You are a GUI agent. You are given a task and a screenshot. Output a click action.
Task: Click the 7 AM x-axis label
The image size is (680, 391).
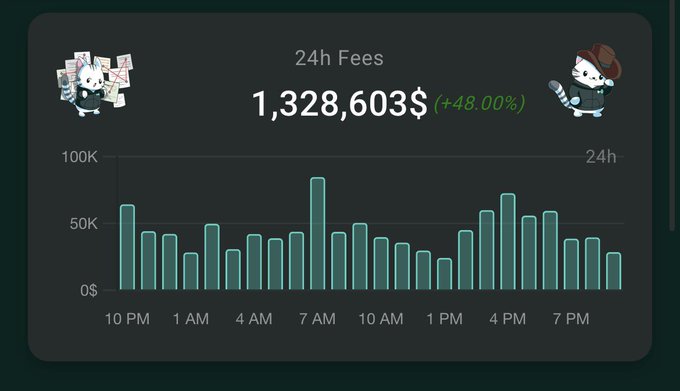click(x=317, y=319)
